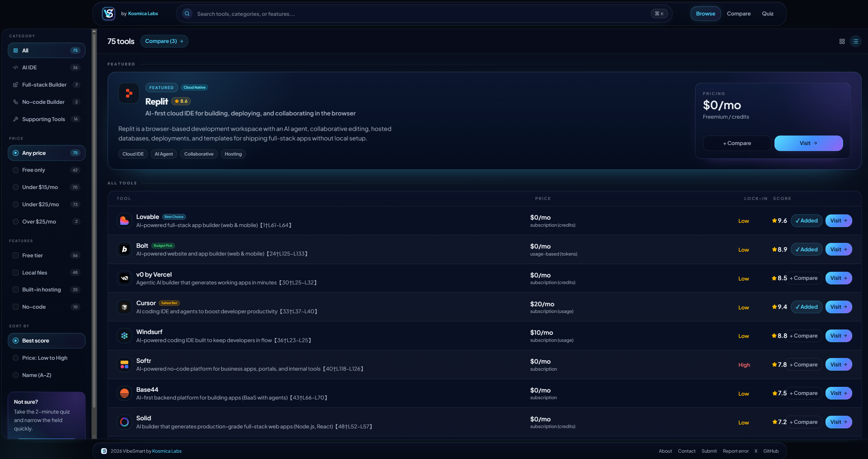Filter by Supporting Tools category
The height and width of the screenshot is (459, 868).
46,119
